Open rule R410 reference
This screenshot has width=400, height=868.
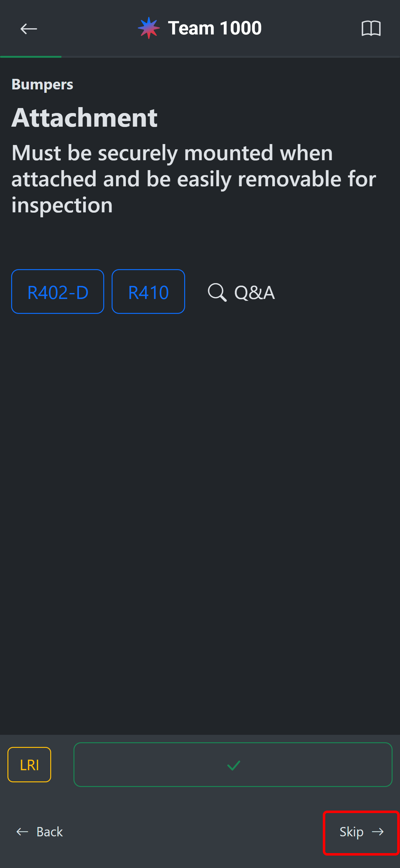(x=148, y=292)
